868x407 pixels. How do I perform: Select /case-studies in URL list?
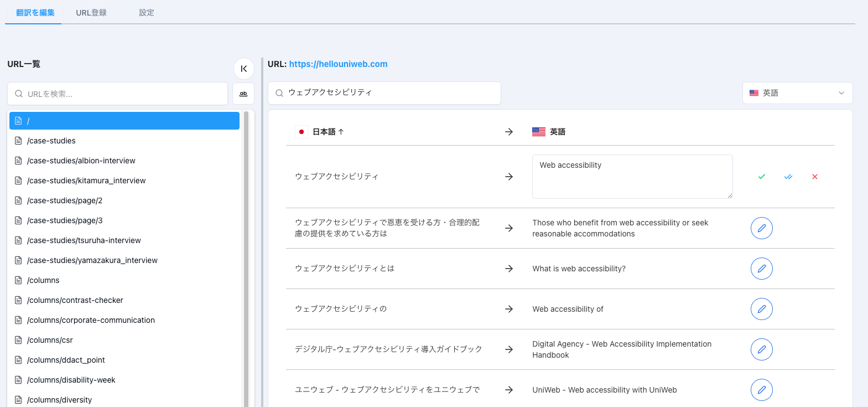124,141
